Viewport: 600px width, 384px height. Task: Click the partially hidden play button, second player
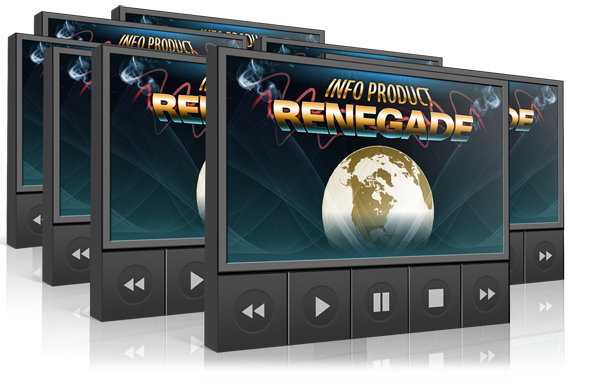pyautogui.click(x=193, y=281)
